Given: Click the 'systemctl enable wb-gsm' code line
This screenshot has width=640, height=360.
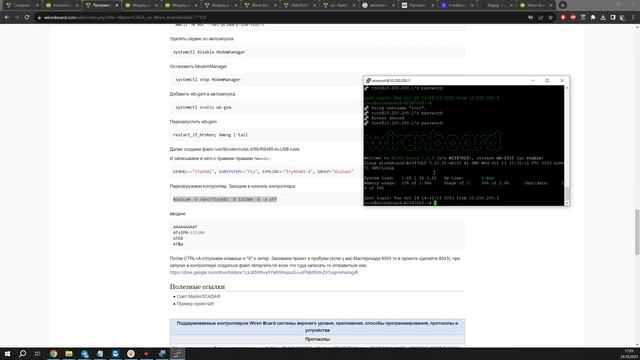Looking at the screenshot, I should 203,107.
